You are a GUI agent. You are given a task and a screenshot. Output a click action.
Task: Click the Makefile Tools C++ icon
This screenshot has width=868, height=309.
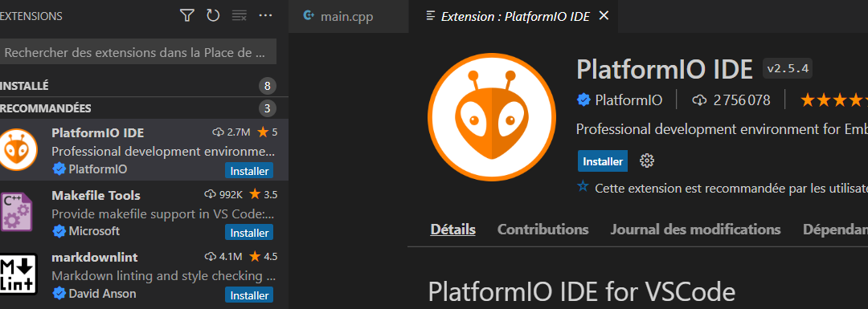16,212
